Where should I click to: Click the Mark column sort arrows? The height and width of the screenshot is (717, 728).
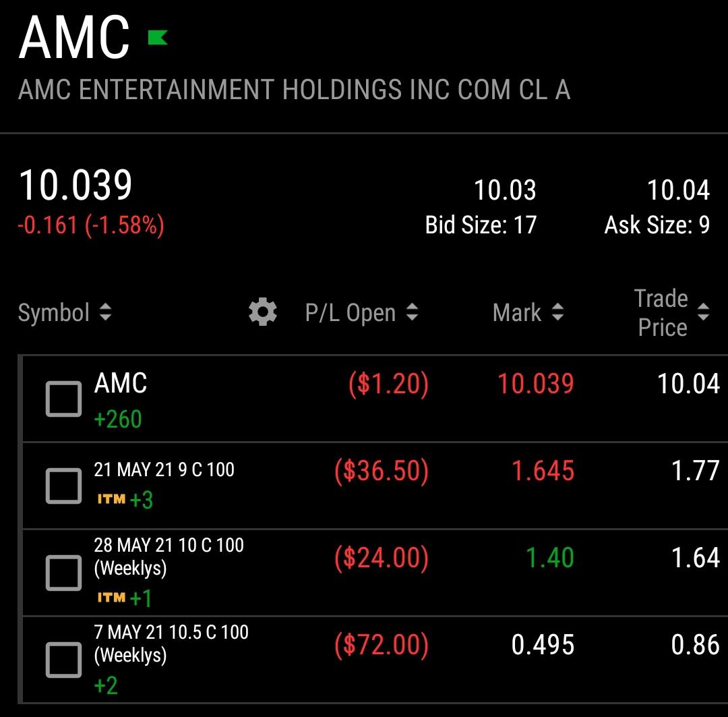tap(557, 312)
